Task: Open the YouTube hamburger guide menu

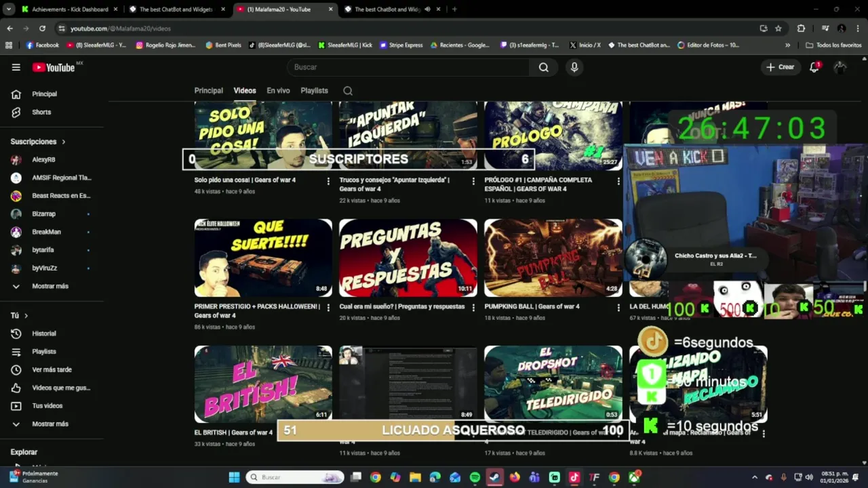Action: [16, 67]
